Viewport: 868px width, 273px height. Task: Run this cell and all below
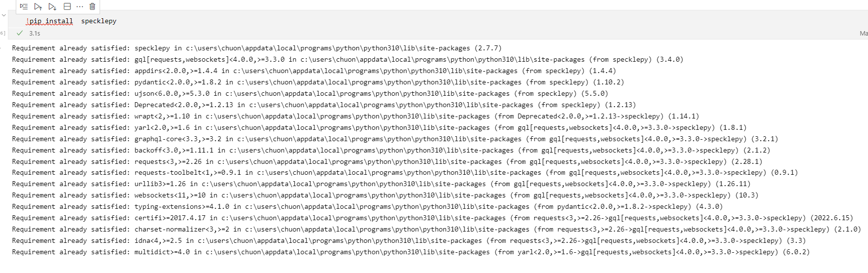tap(52, 6)
